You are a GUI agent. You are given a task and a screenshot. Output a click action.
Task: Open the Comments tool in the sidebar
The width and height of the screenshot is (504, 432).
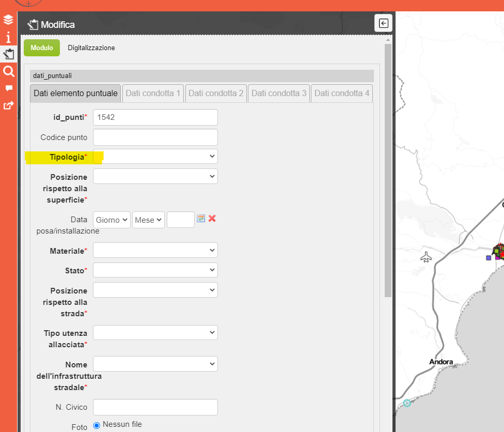[x=8, y=88]
